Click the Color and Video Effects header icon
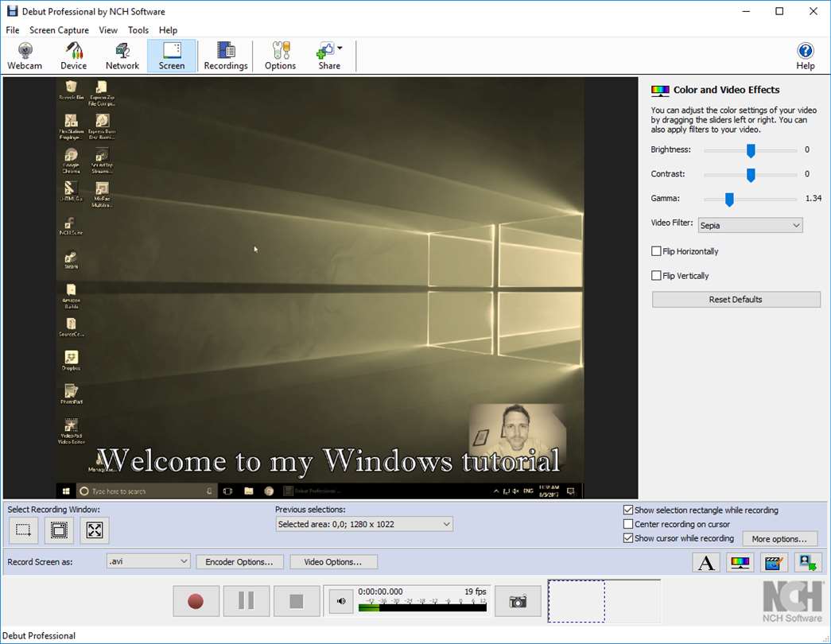 (660, 90)
